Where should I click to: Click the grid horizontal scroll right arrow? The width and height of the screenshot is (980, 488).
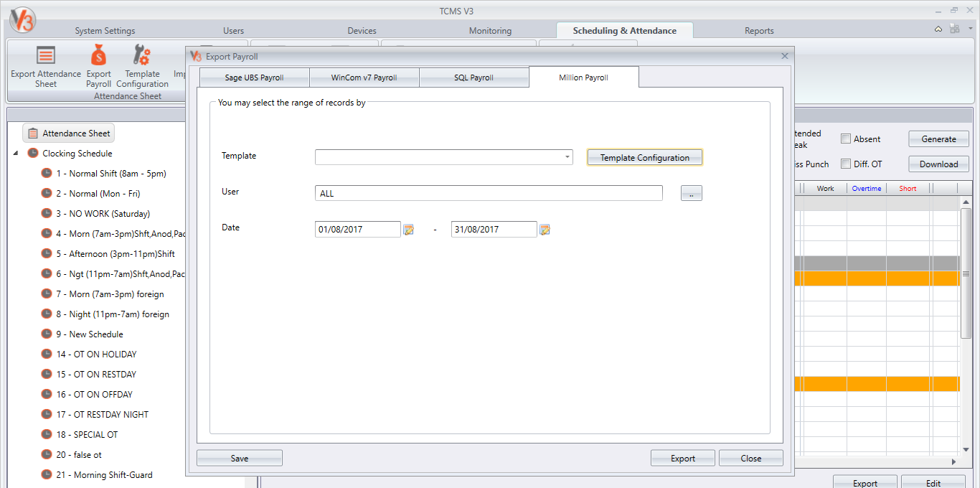pyautogui.click(x=953, y=462)
